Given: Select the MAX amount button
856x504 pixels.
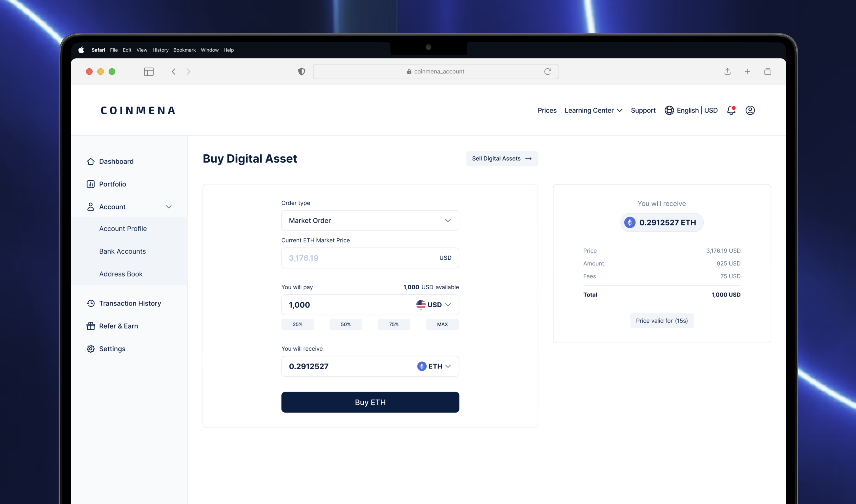Looking at the screenshot, I should pos(442,324).
